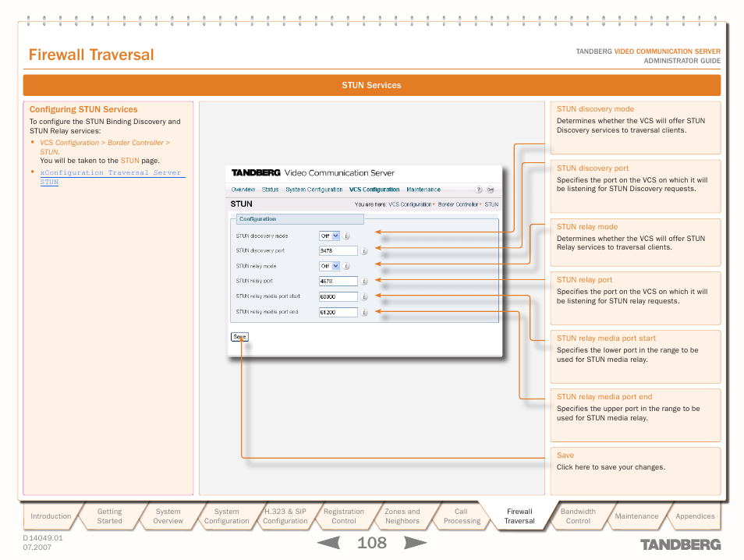This screenshot has height=560, width=744.
Task: Click the STUN relay port field
Action: [x=338, y=281]
